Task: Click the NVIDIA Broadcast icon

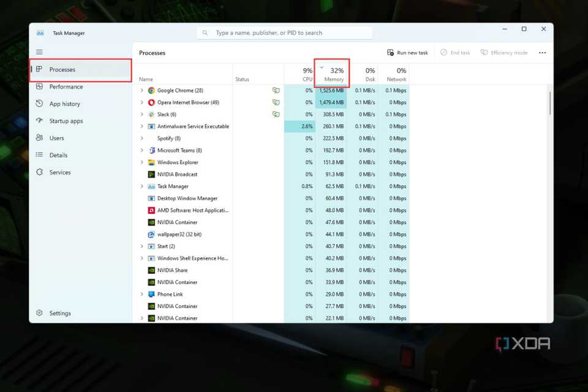Action: coord(151,175)
